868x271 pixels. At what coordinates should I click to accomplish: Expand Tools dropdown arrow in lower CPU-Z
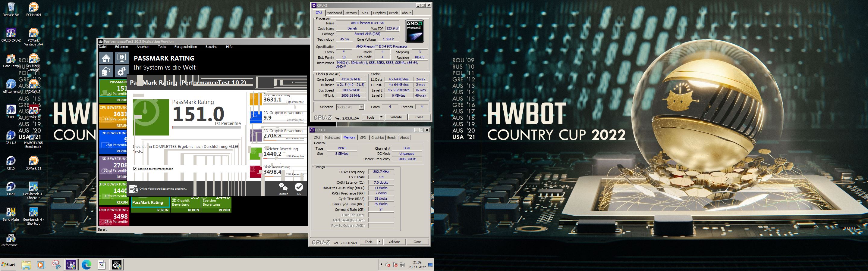click(x=380, y=242)
